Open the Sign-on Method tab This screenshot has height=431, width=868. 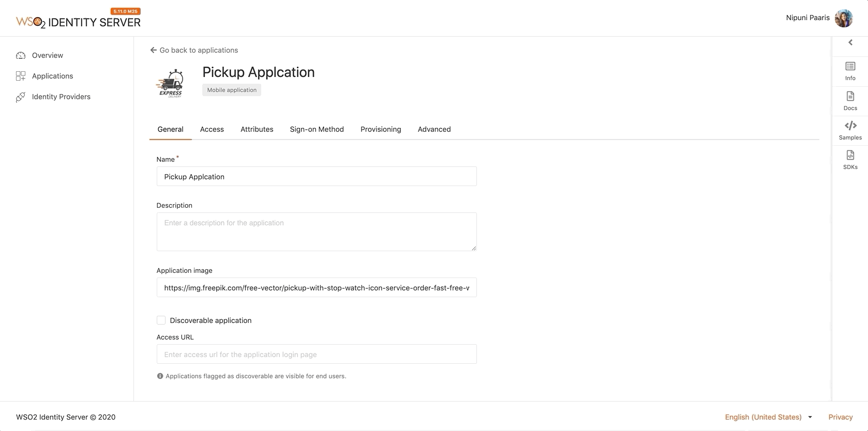click(317, 129)
